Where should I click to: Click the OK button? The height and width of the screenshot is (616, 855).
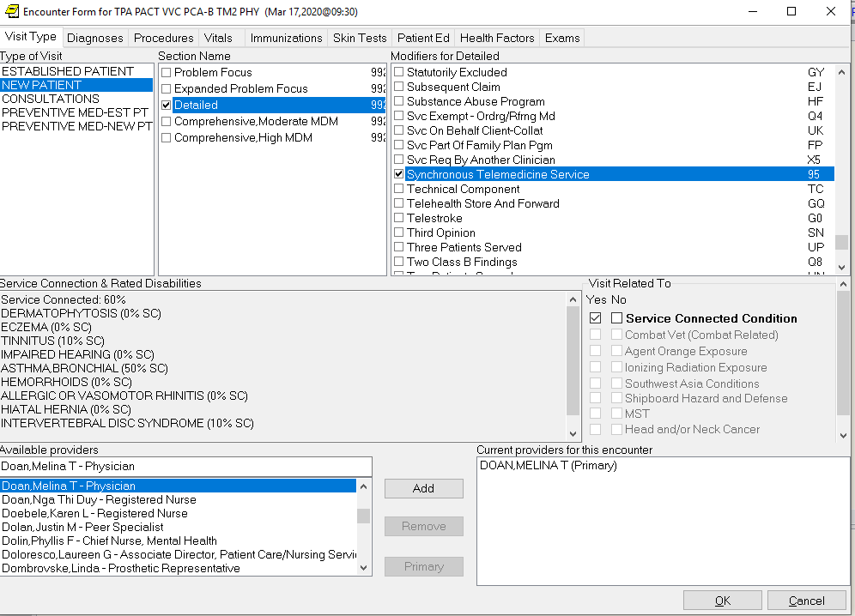point(722,601)
